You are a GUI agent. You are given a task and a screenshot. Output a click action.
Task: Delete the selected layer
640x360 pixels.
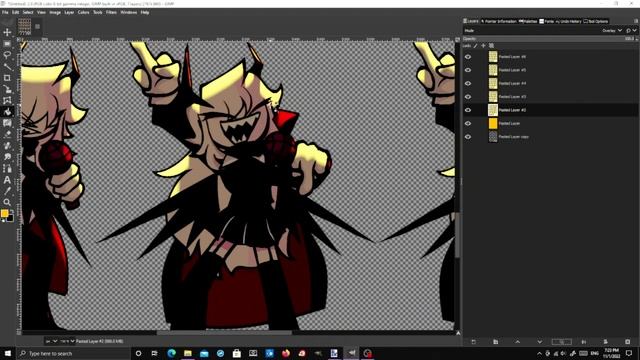click(627, 342)
